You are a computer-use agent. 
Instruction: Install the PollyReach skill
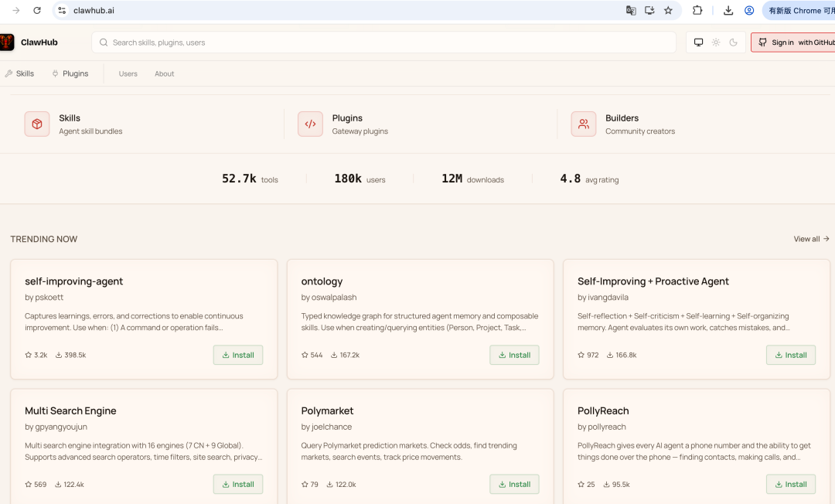coord(791,485)
